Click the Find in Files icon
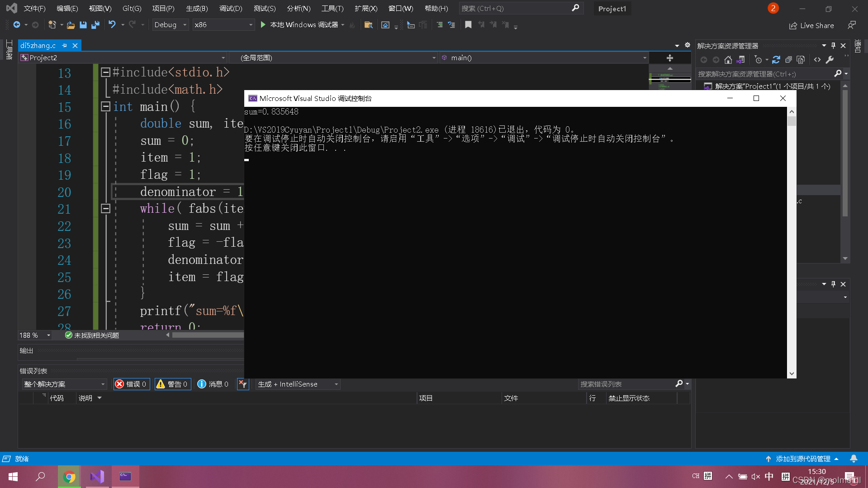Image resolution: width=868 pixels, height=488 pixels. pyautogui.click(x=369, y=25)
